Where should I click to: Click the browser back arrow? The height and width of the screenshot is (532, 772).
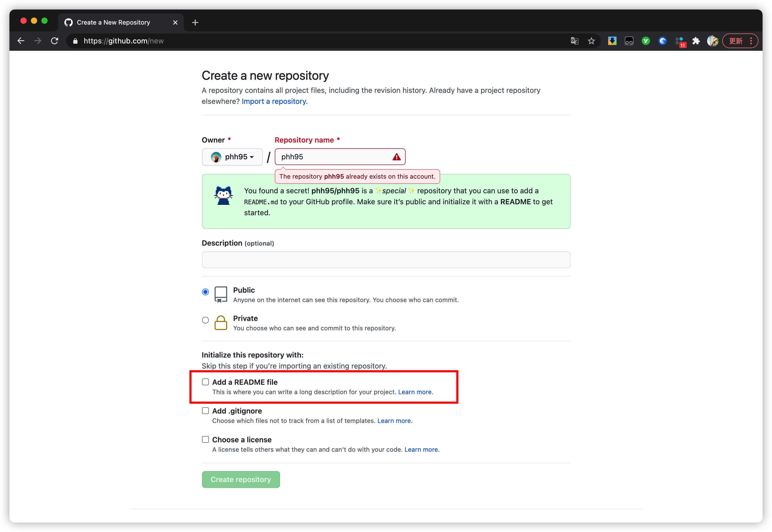[21, 41]
